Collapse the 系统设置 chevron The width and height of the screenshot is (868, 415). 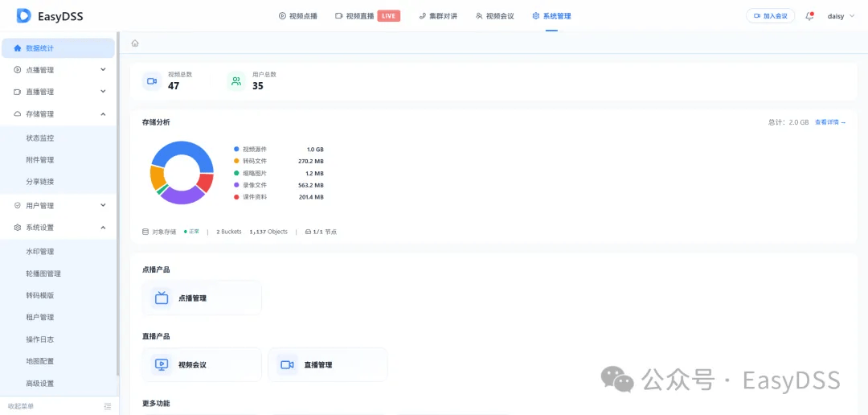[103, 227]
